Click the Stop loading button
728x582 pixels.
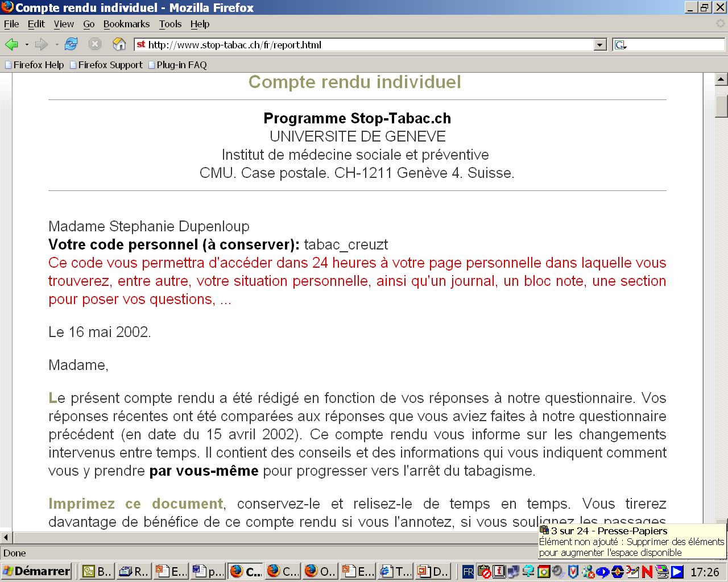pyautogui.click(x=95, y=44)
